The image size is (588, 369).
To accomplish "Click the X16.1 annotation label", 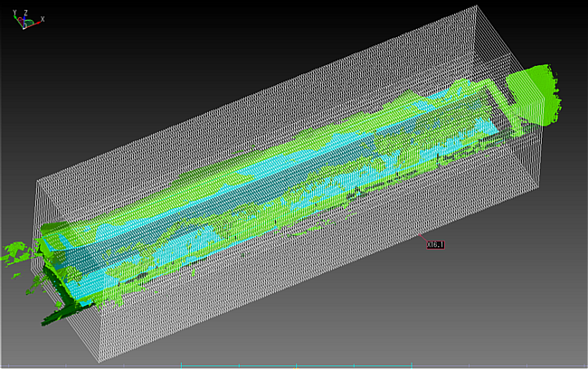I will [435, 242].
